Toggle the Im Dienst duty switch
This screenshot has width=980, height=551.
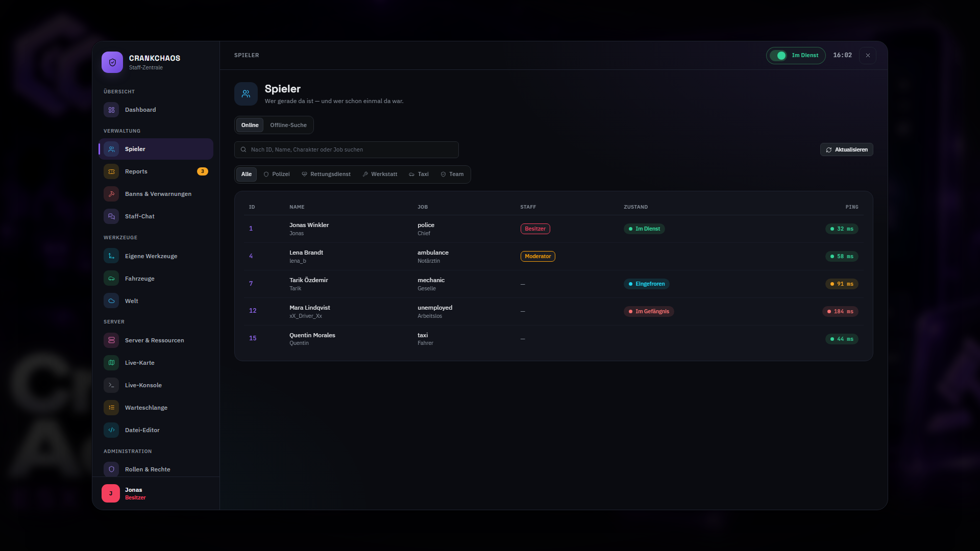coord(778,56)
